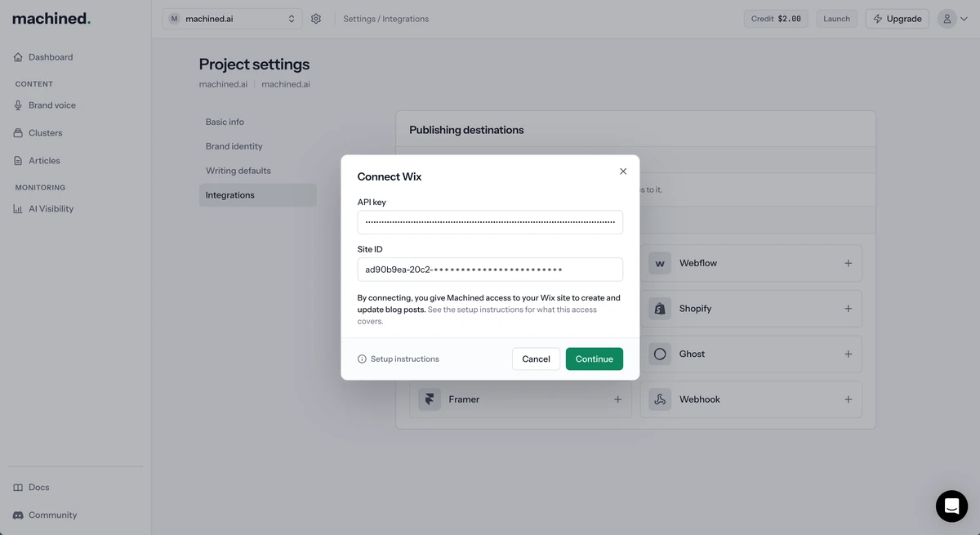Select the Webhook destination card
The width and height of the screenshot is (980, 535).
pyautogui.click(x=751, y=399)
